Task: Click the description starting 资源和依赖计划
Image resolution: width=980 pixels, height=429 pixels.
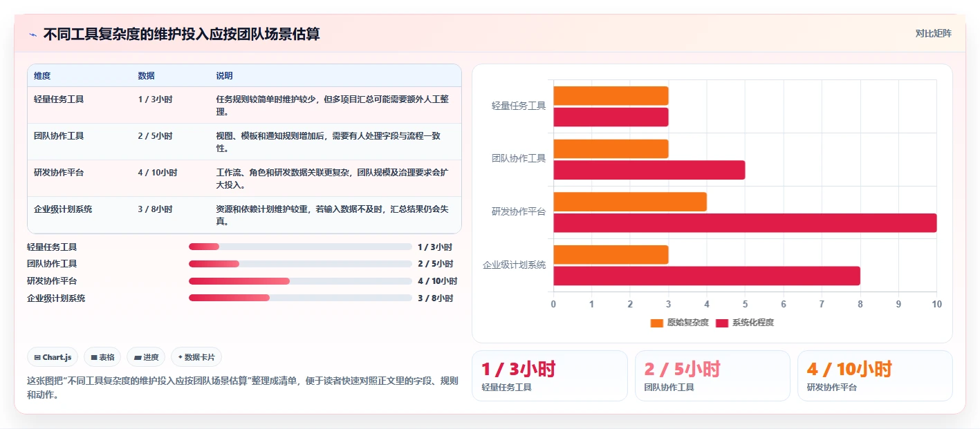Action: [333, 215]
